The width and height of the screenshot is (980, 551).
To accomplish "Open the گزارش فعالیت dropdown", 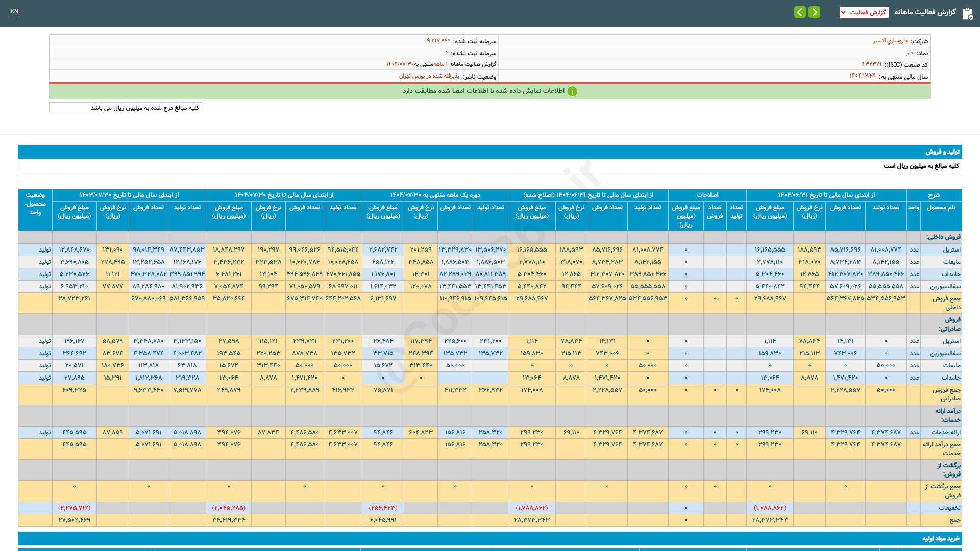I will coord(864,12).
